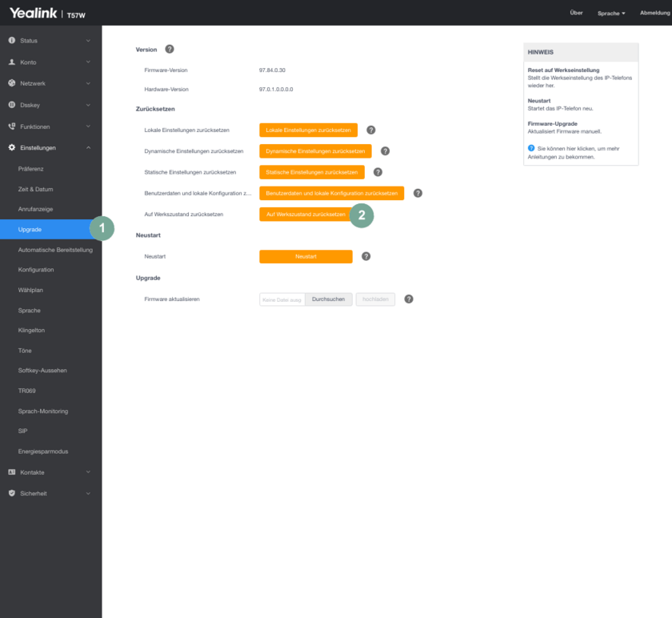This screenshot has width=672, height=618.
Task: Click the Netzwerk globe icon
Action: pos(11,83)
